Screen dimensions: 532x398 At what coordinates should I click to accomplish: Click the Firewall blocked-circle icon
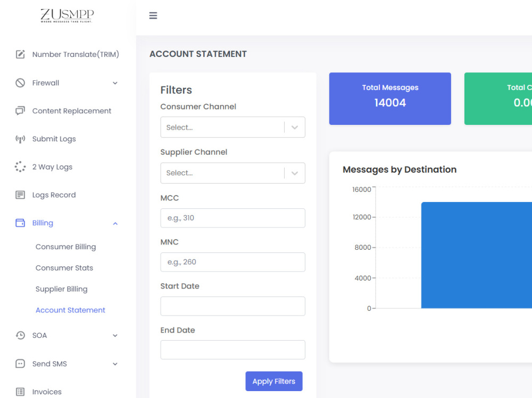[20, 83]
